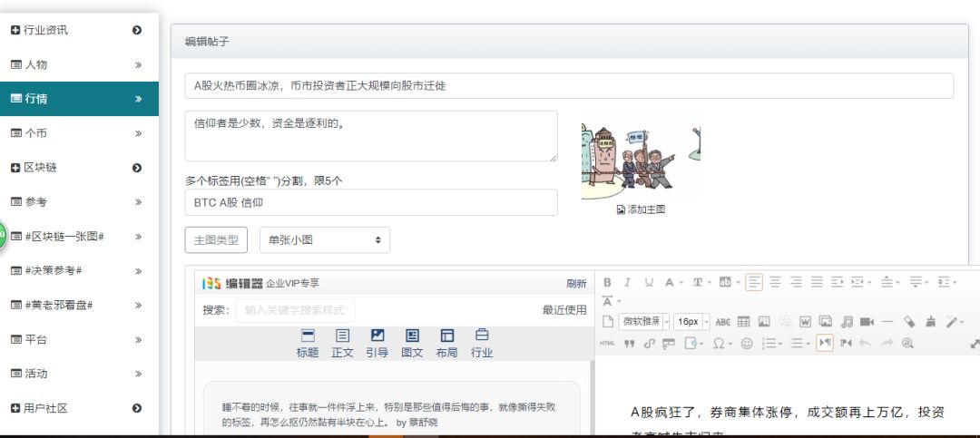Viewport: 980px width, 438px height.
Task: Click the paragraph spacing before icon
Action: click(x=887, y=282)
